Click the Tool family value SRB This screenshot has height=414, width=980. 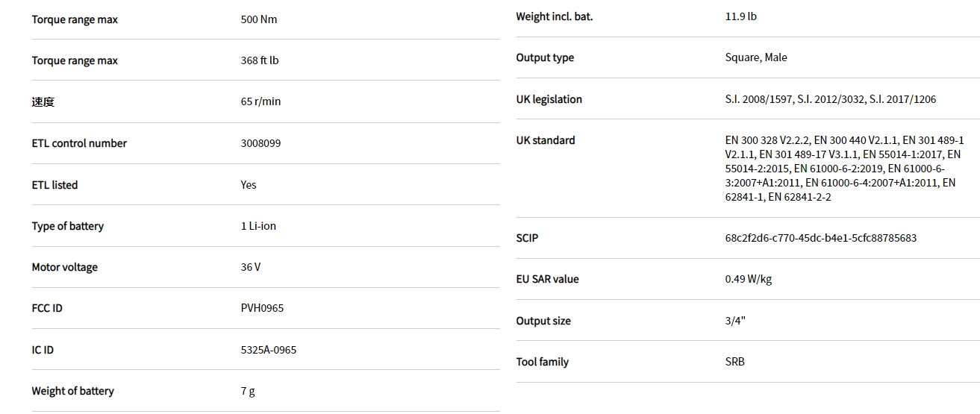click(734, 362)
